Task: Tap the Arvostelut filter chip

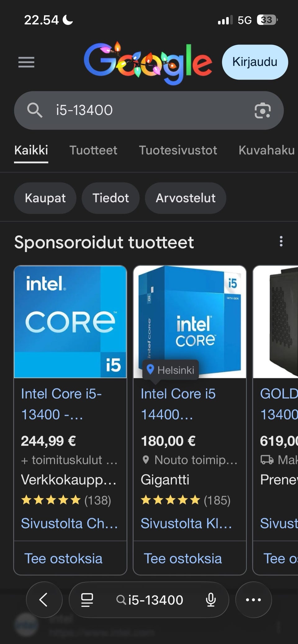Action: click(x=185, y=198)
